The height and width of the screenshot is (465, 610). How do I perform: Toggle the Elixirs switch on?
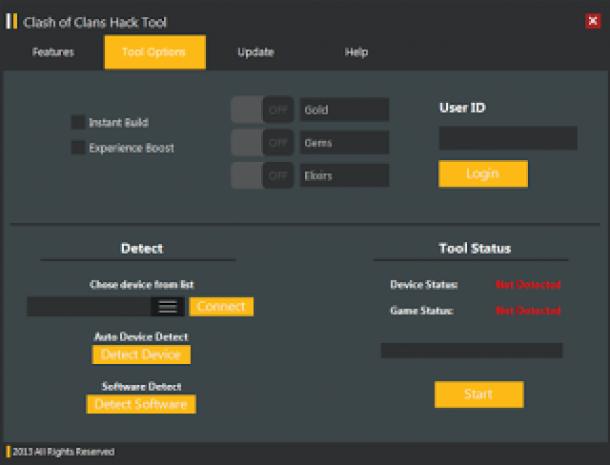pyautogui.click(x=262, y=176)
